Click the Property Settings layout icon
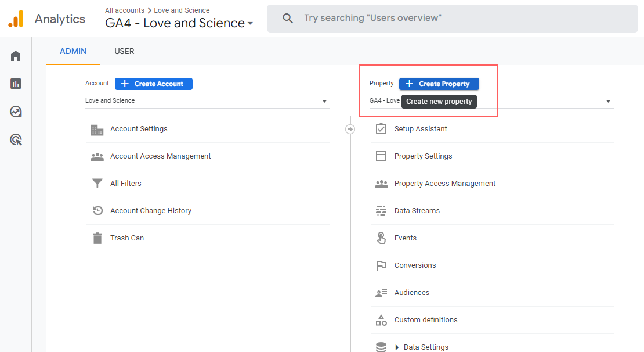Screen dimensions: 644x352 coord(381,156)
